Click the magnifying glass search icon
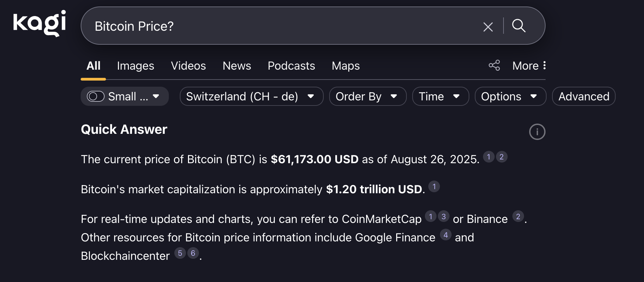This screenshot has height=282, width=644. [x=519, y=26]
